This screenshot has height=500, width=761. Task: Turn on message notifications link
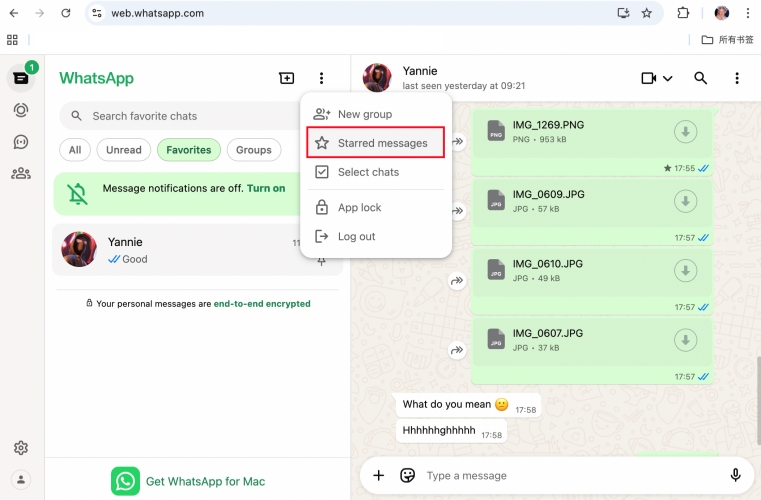tap(266, 188)
